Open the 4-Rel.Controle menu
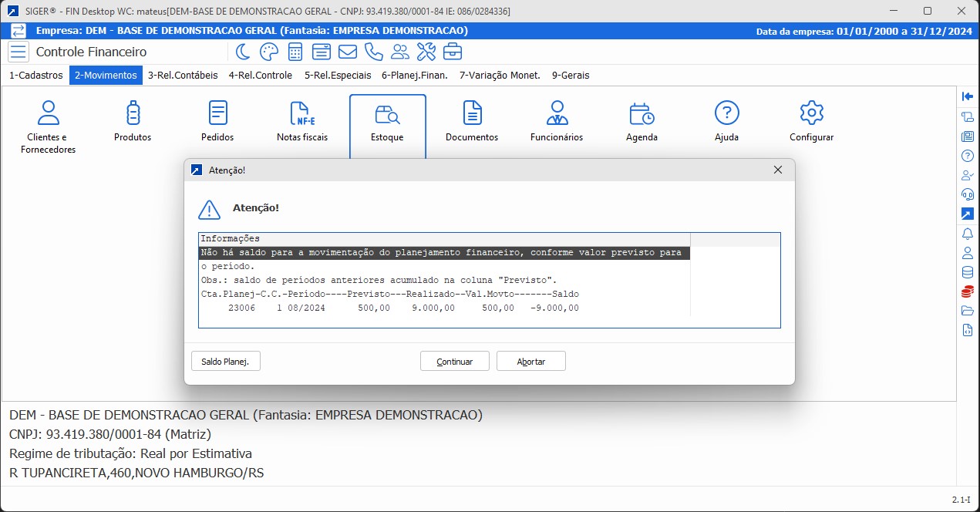 [260, 76]
